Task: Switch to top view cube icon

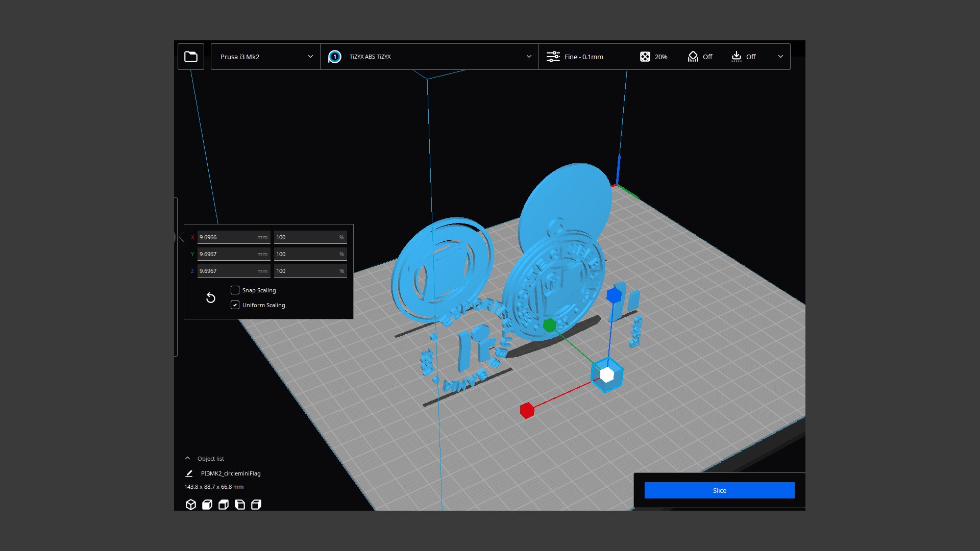Action: (x=224, y=505)
